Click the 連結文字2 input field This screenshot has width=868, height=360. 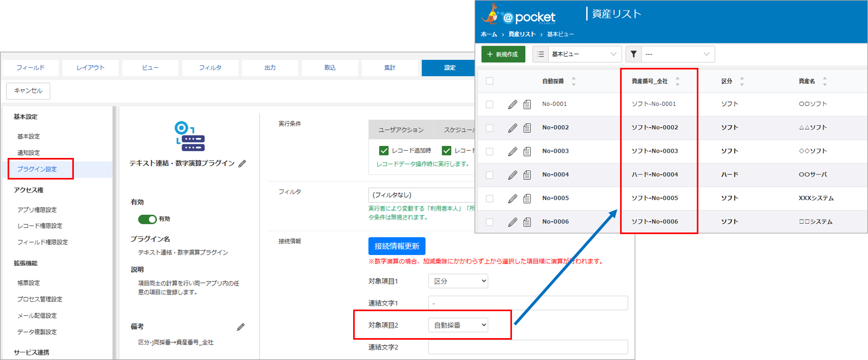pos(528,347)
